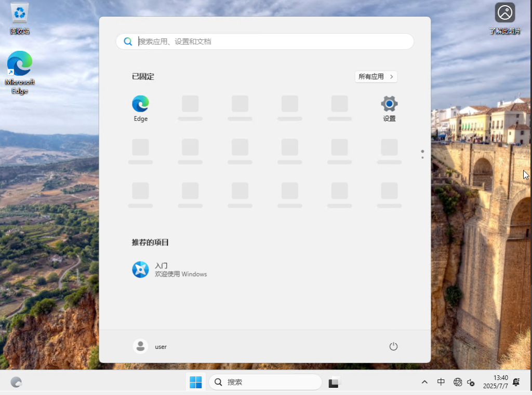Viewport: 532px width, 395px height.
Task: Click the 了解此图片 desktop icon
Action: click(x=503, y=13)
